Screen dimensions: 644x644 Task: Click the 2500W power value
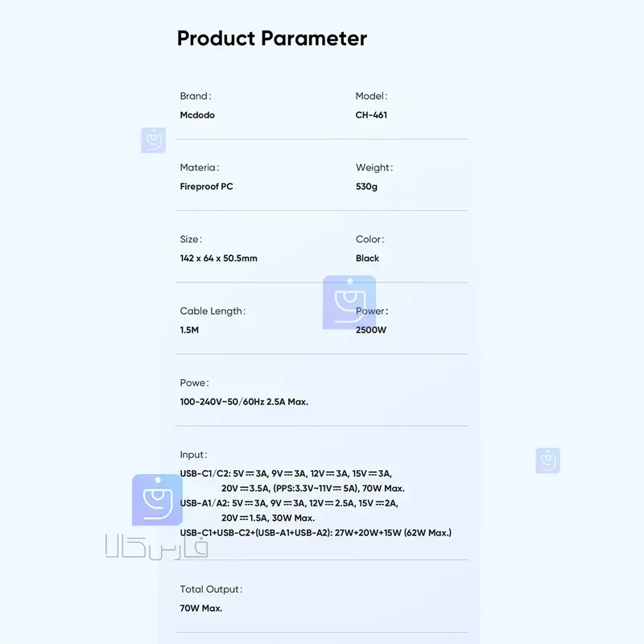coord(371,330)
